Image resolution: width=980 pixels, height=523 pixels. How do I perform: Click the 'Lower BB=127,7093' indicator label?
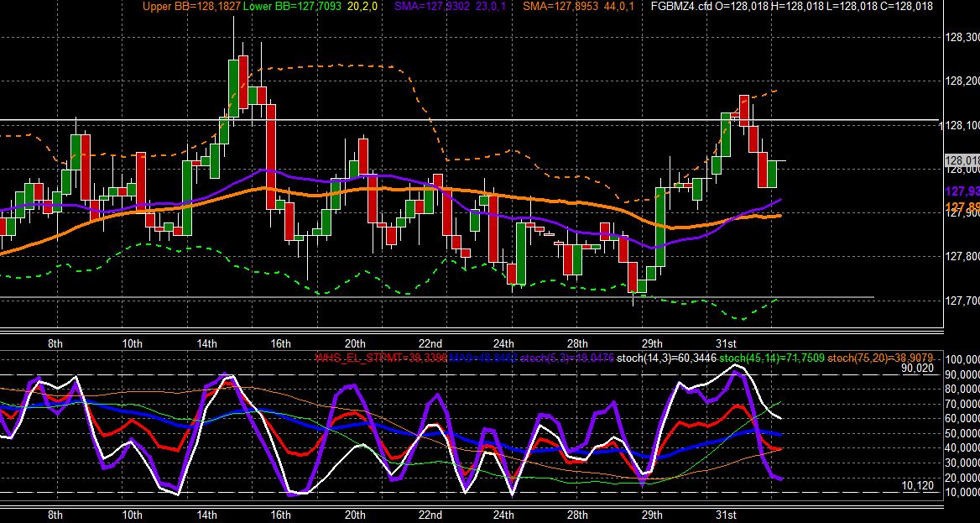[x=292, y=7]
